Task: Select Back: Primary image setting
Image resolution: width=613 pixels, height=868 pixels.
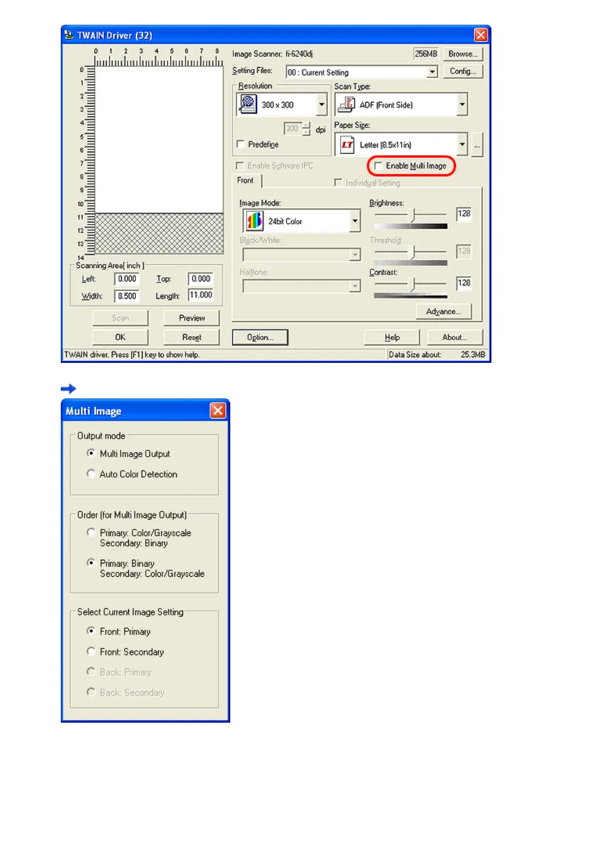Action: tap(91, 671)
